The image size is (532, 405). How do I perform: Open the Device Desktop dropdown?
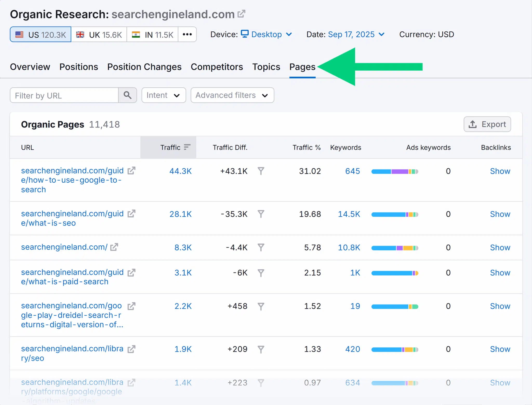[x=267, y=34]
